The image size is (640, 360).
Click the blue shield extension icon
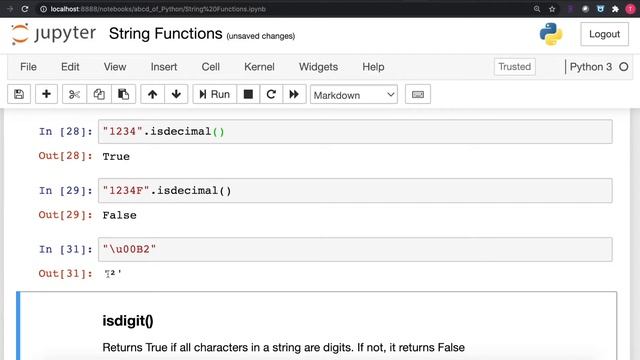600,9
